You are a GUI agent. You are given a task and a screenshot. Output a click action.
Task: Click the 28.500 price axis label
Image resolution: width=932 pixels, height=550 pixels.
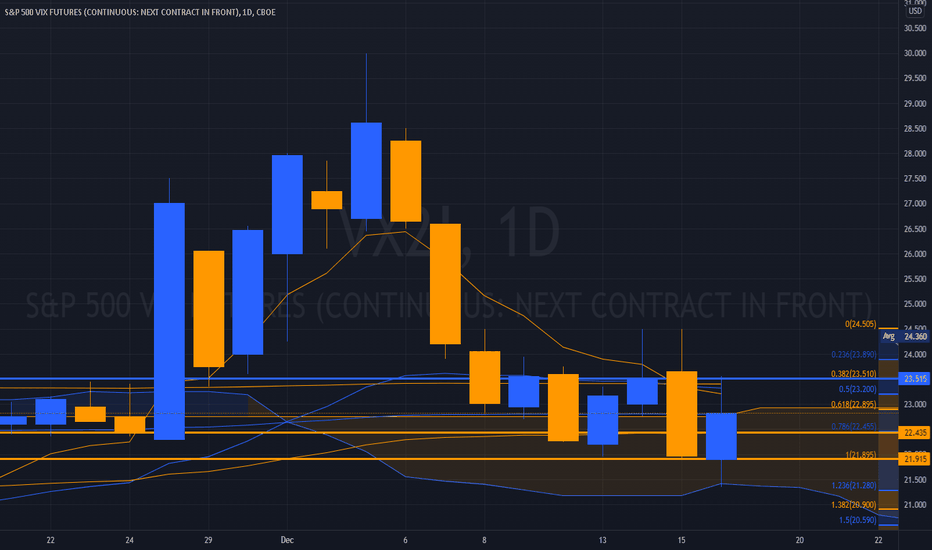(915, 128)
